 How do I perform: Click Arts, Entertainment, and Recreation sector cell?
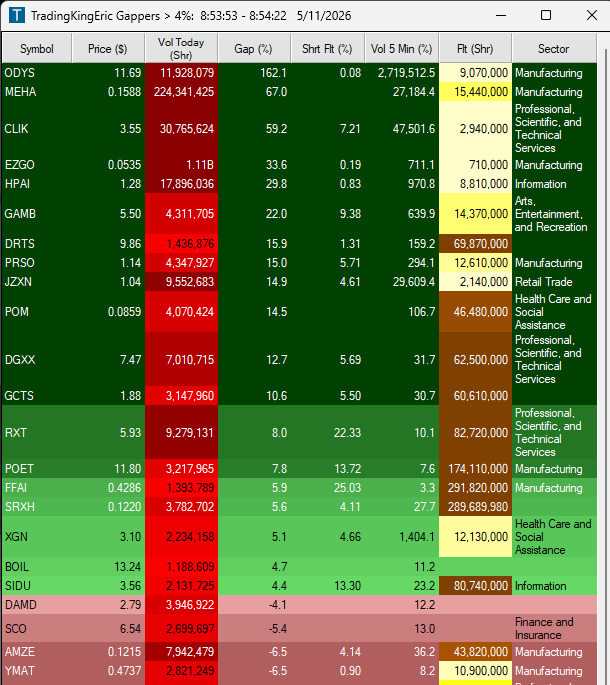coord(554,214)
